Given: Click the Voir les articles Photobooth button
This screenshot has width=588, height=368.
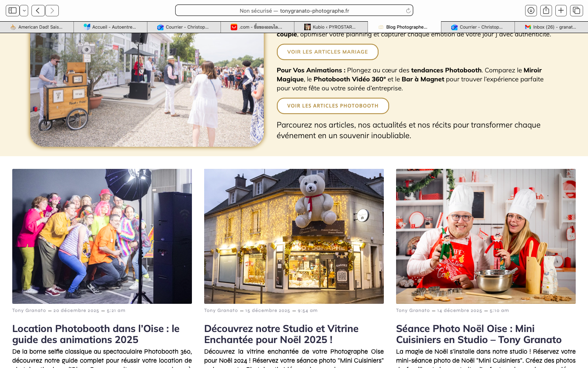Looking at the screenshot, I should click(x=333, y=106).
